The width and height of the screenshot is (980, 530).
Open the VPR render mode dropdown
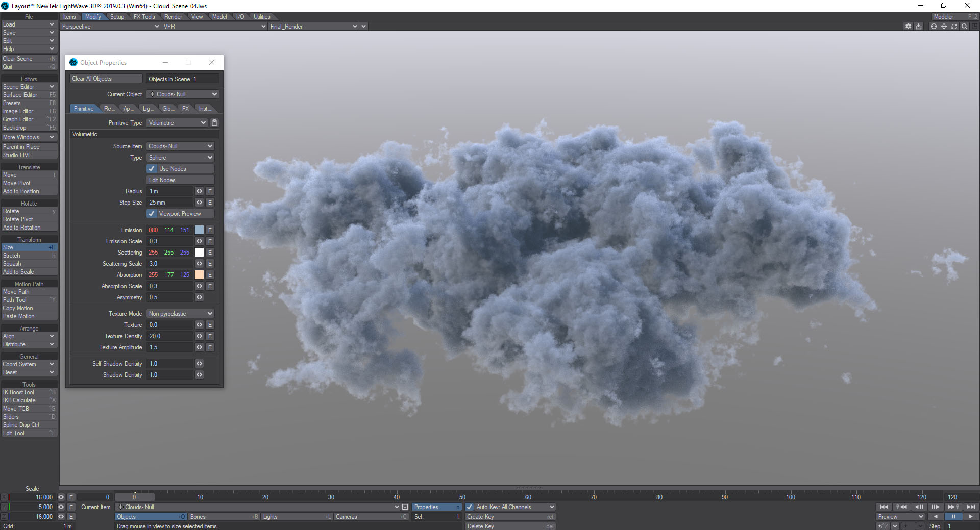pyautogui.click(x=214, y=27)
